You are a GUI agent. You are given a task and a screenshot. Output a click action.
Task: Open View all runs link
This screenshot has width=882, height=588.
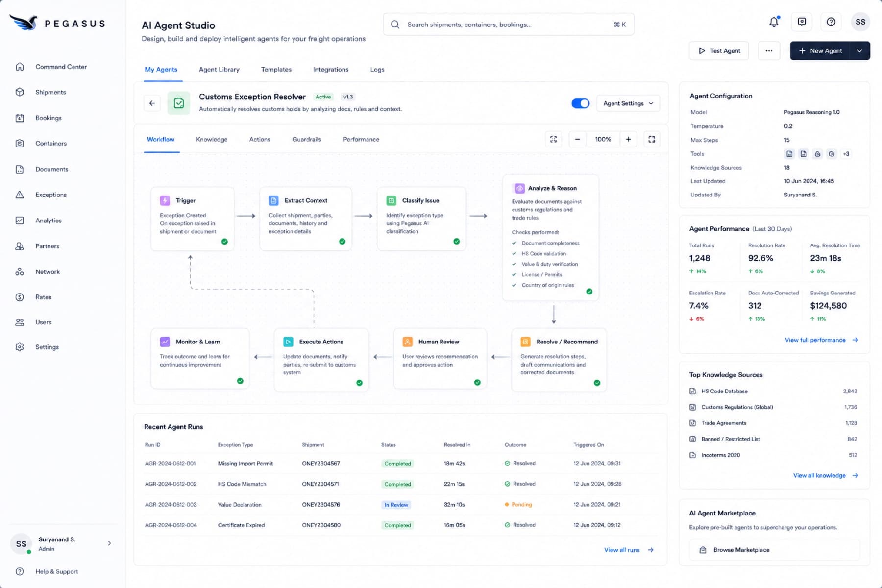(x=629, y=550)
